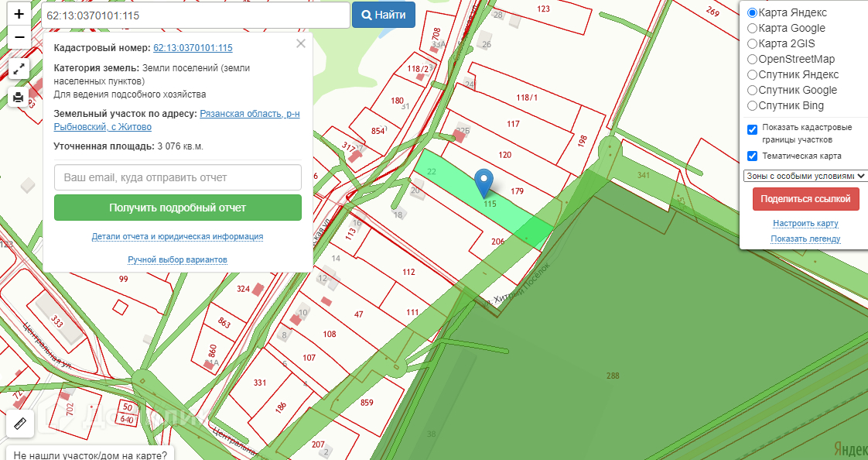This screenshot has width=868, height=460.
Task: Open Настроить карту link
Action: tap(805, 223)
